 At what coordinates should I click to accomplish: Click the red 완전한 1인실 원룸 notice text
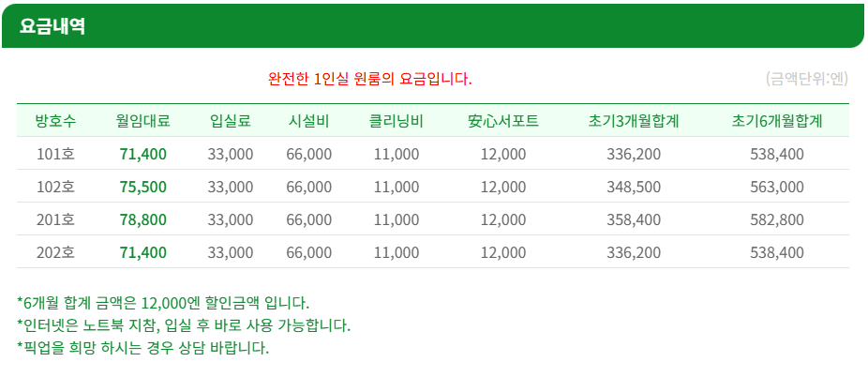pyautogui.click(x=370, y=78)
